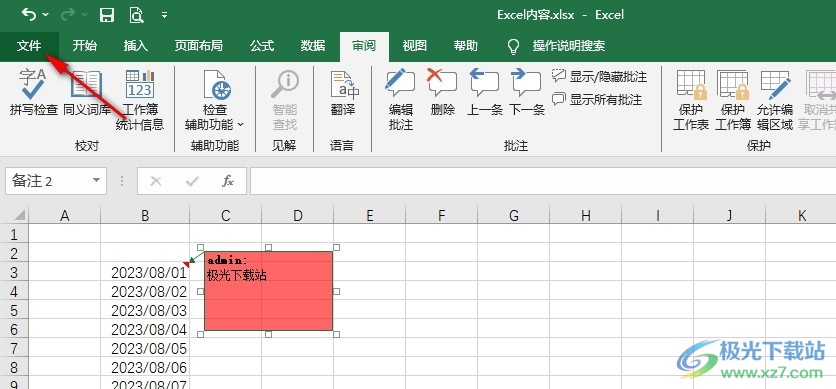836x389 pixels.
Task: Click the 翻译 translate icon
Action: (x=343, y=93)
